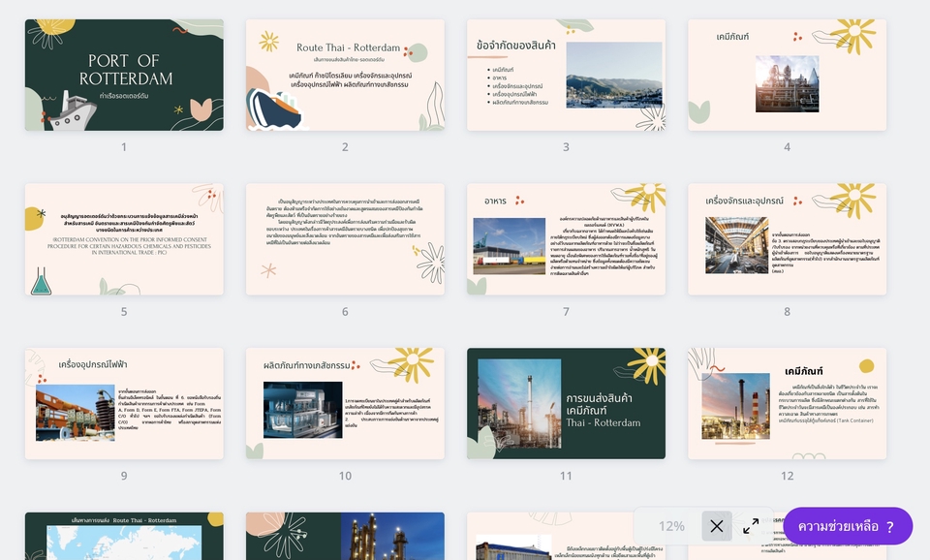The width and height of the screenshot is (930, 560).
Task: Open slide 9 เครื่องอุปกรณ์ไฟฟ้า thumbnail
Action: coord(124,403)
